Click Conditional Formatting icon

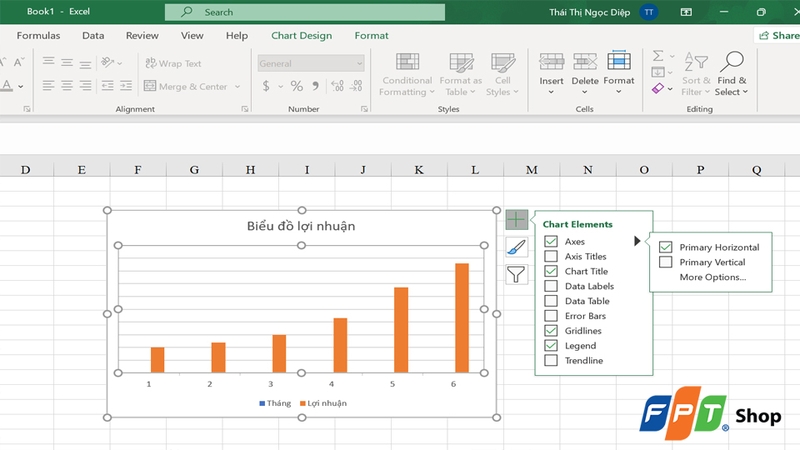[x=407, y=62]
